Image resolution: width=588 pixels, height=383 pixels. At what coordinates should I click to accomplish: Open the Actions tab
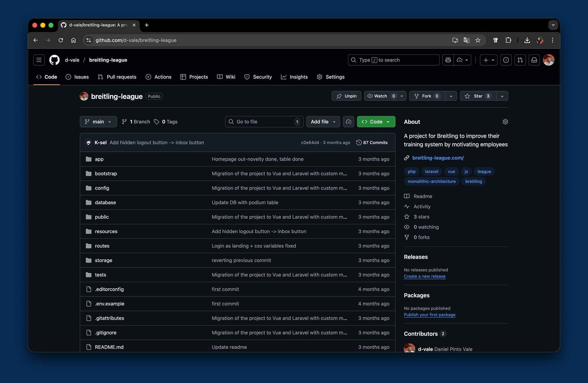click(159, 77)
